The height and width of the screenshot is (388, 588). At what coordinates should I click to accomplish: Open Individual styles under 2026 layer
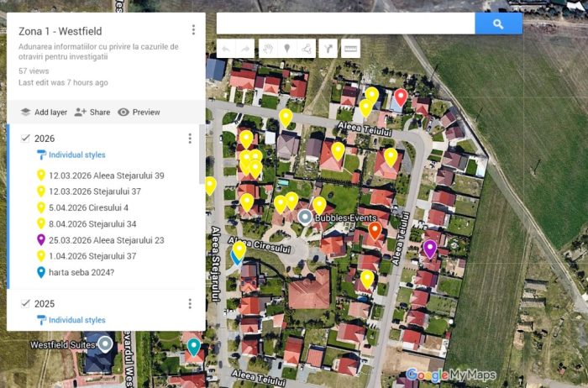pyautogui.click(x=77, y=155)
